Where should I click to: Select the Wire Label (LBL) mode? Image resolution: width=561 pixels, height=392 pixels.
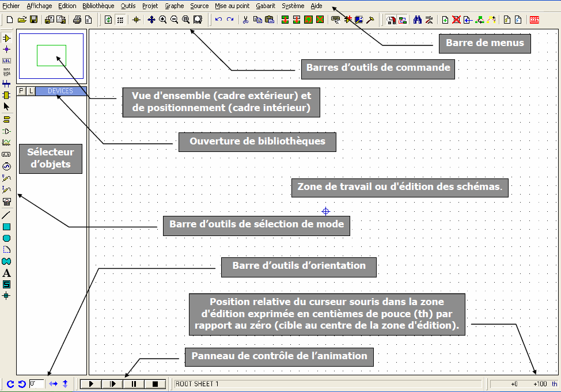pyautogui.click(x=6, y=61)
